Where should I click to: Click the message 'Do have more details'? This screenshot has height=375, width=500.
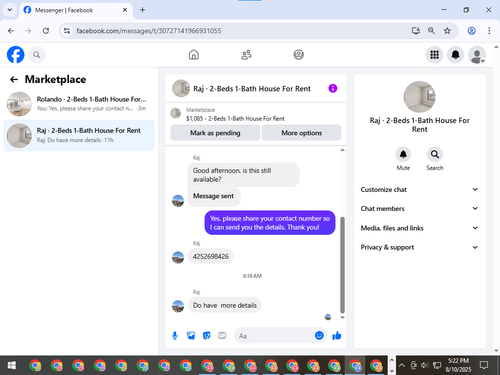tap(225, 305)
